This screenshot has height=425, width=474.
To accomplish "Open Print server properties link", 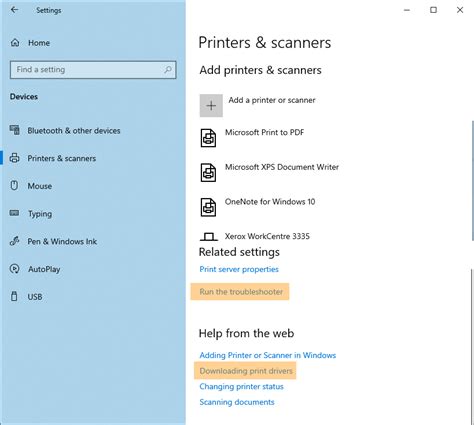I will [x=239, y=269].
